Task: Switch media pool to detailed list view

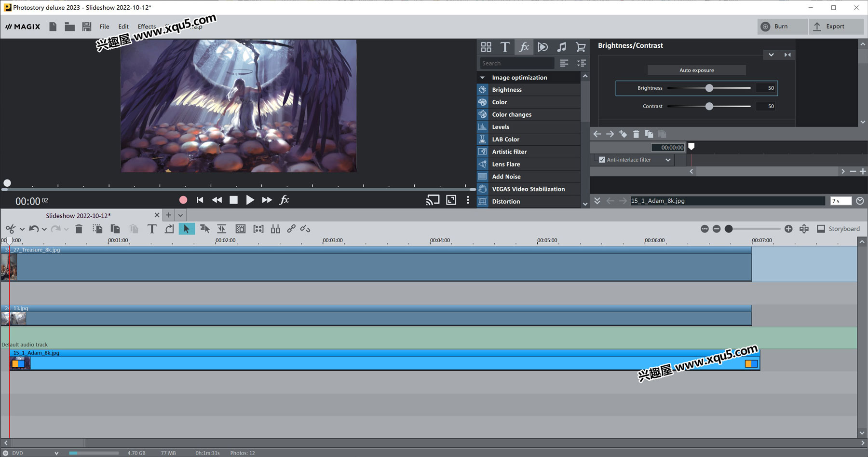Action: 582,63
